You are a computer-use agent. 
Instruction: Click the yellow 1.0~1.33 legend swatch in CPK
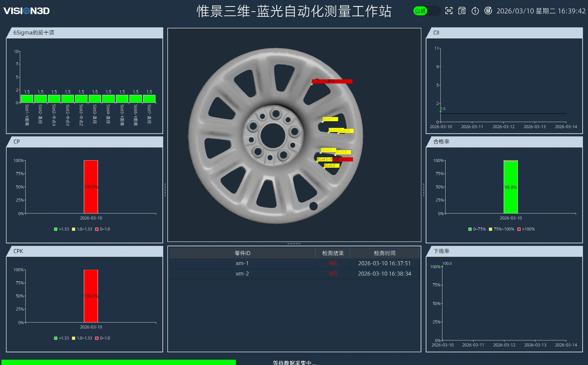pos(74,338)
